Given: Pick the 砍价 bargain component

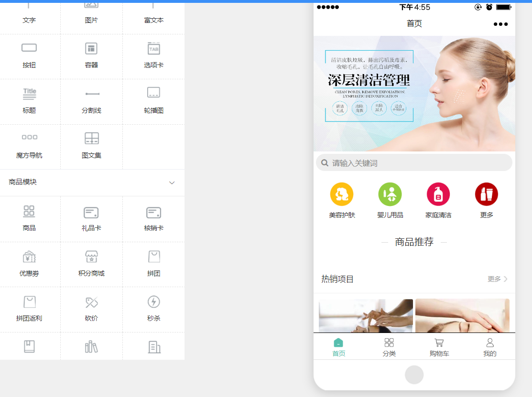Looking at the screenshot, I should 91,309.
